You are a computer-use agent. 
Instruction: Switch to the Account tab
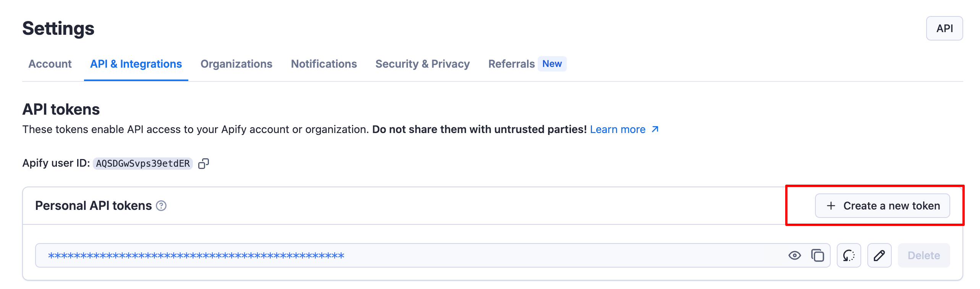coord(50,64)
